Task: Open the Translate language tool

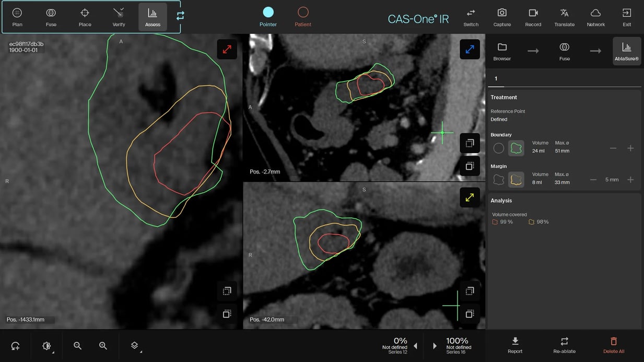Action: tap(564, 17)
